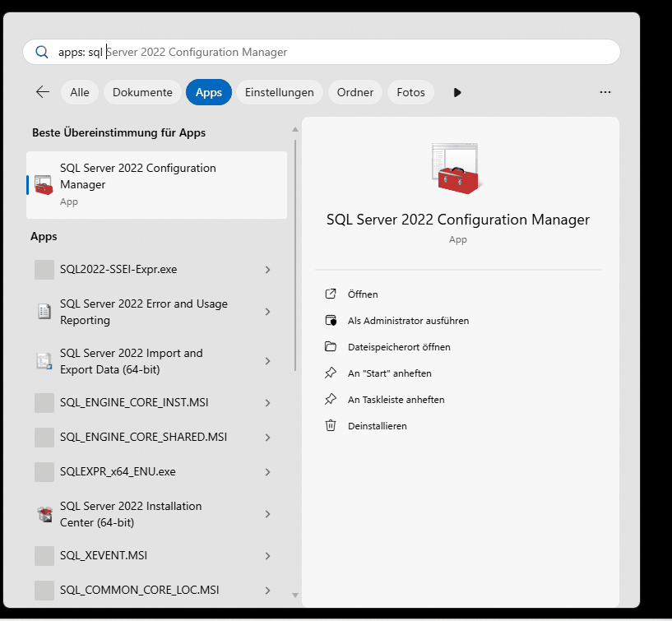
Task: Click the Deinstallieren trash icon
Action: 331,426
